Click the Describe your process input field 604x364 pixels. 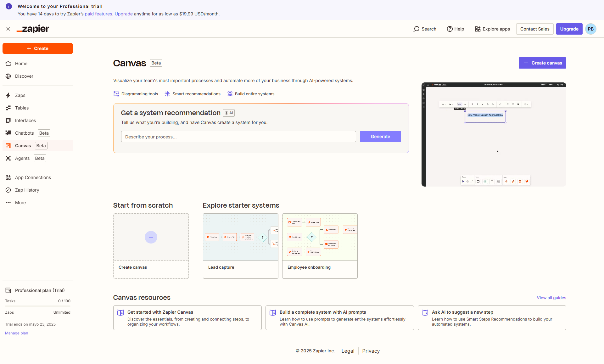[x=238, y=137]
